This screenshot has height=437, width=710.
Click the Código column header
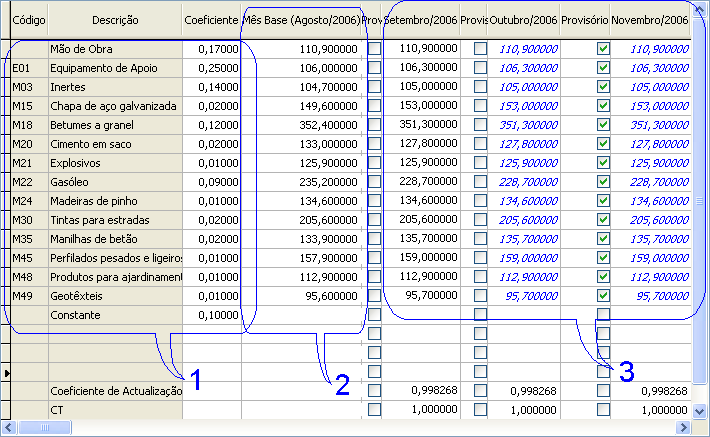tap(29, 20)
